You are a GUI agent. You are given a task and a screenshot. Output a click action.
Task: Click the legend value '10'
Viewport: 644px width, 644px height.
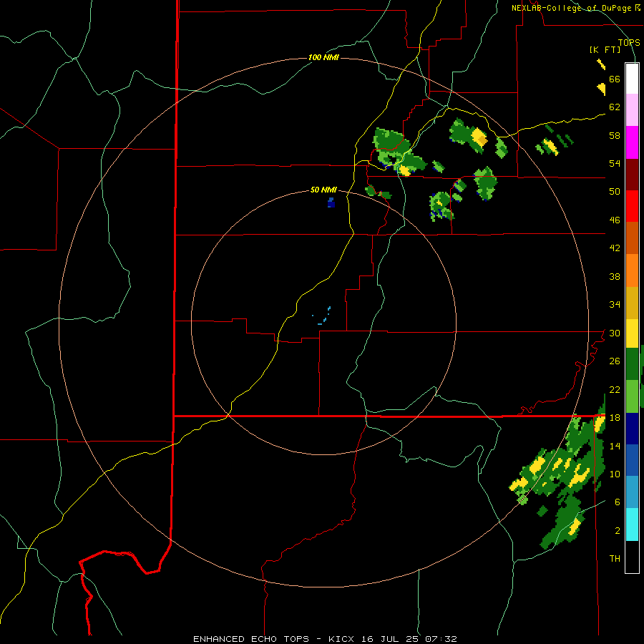pos(615,474)
